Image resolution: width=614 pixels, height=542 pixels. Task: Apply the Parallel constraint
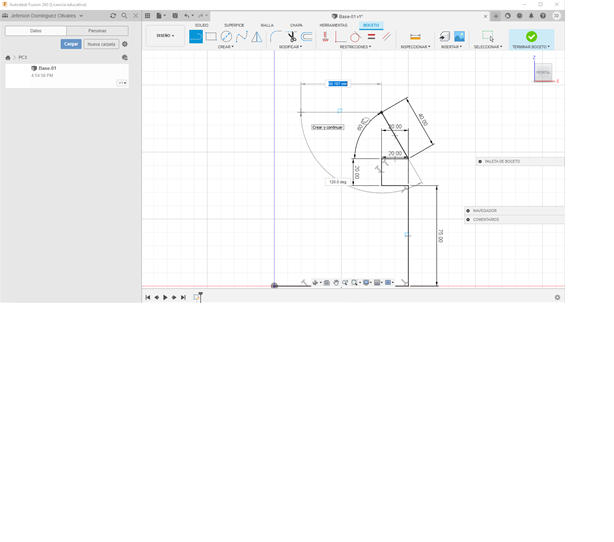pyautogui.click(x=386, y=36)
